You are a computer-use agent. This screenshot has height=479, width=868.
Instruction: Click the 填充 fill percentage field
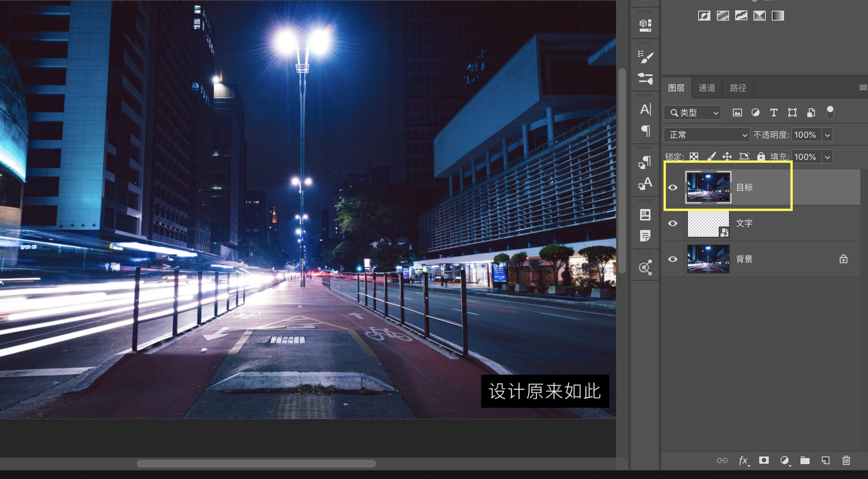[805, 157]
